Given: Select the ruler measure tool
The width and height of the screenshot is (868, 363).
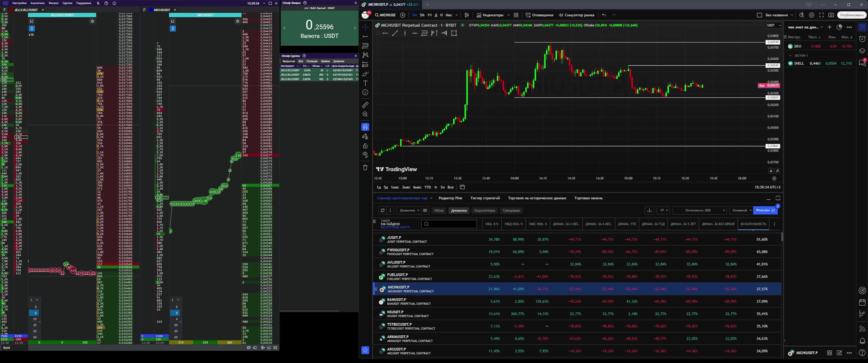Looking at the screenshot, I should (x=365, y=105).
